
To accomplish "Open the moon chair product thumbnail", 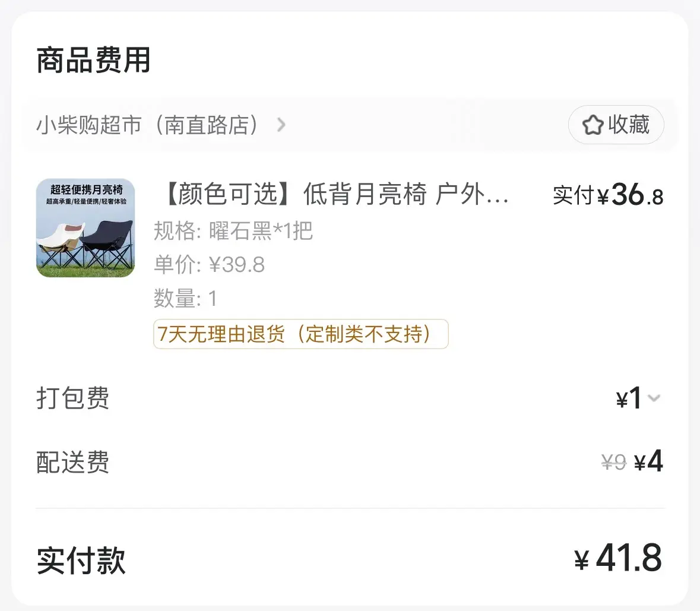I will (x=85, y=228).
